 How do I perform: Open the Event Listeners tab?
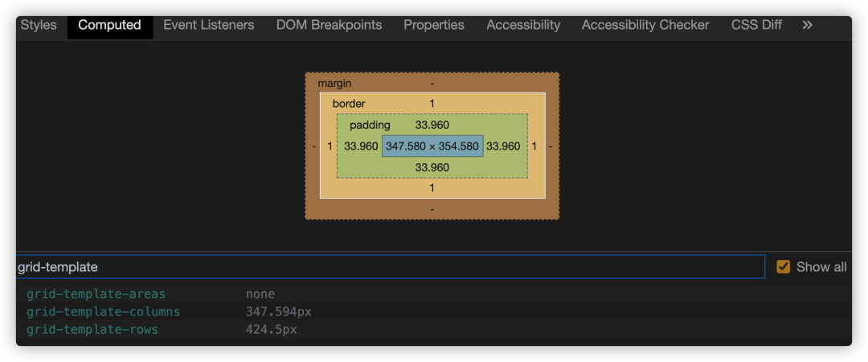coord(208,25)
